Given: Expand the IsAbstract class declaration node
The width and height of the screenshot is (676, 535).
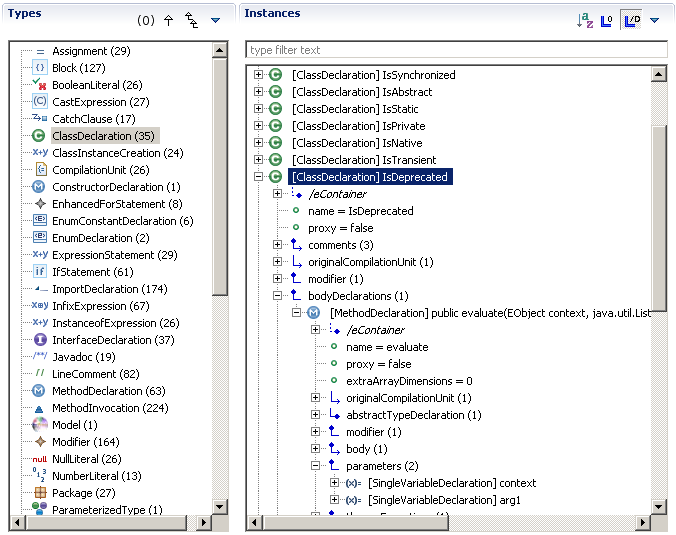Looking at the screenshot, I should 258,91.
